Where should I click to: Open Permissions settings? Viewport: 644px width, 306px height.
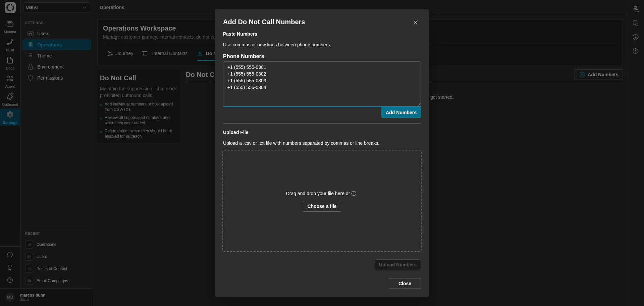click(57, 78)
